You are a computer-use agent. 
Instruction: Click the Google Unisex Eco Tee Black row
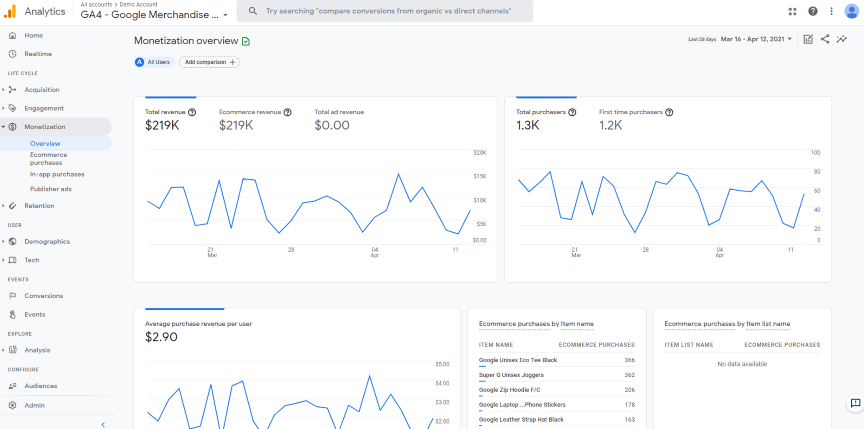(557, 360)
